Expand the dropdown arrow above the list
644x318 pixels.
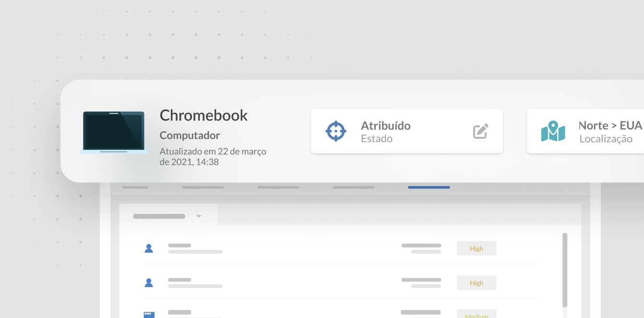199,216
